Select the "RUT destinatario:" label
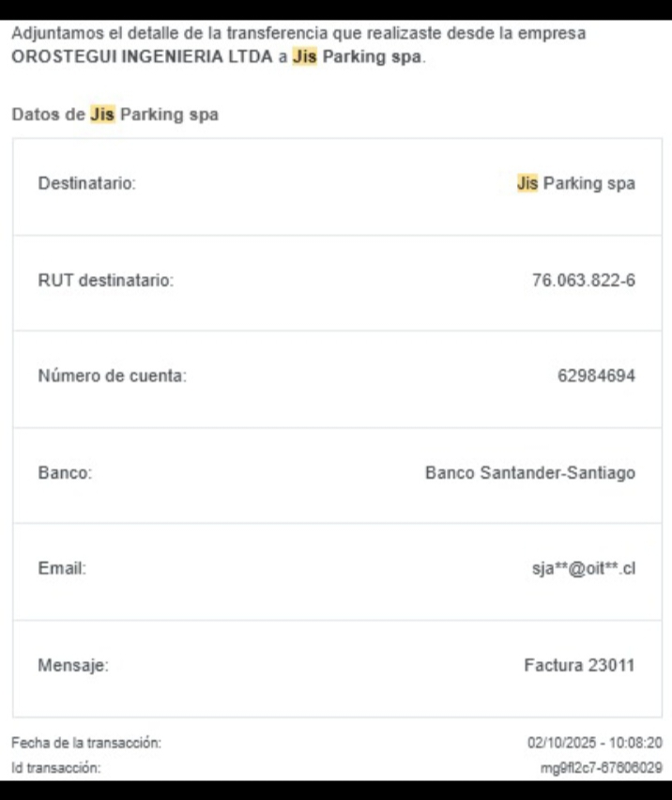This screenshot has height=800, width=672. pyautogui.click(x=105, y=280)
